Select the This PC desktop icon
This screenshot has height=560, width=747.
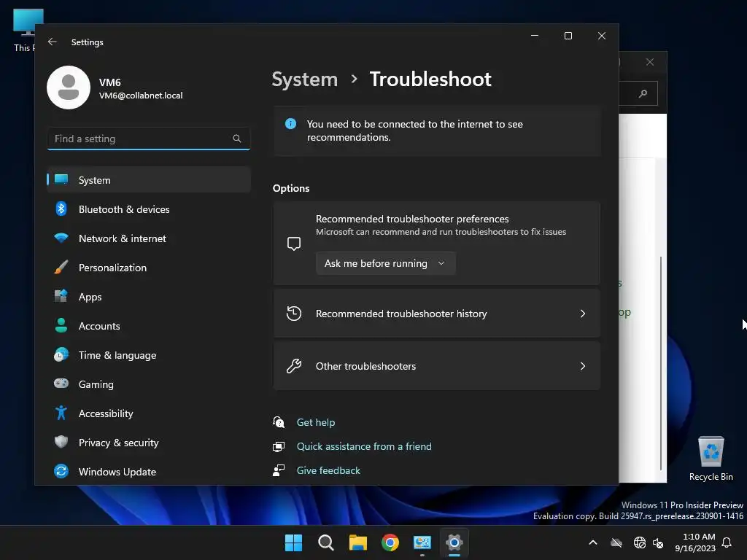(24, 30)
